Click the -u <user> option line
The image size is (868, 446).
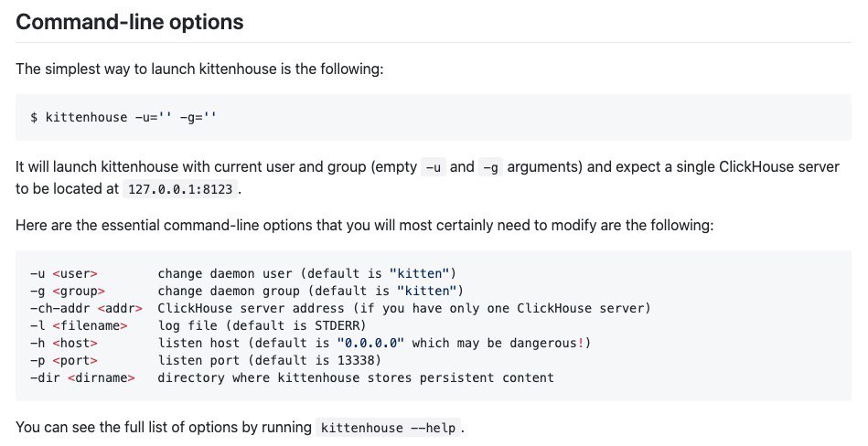click(x=243, y=274)
